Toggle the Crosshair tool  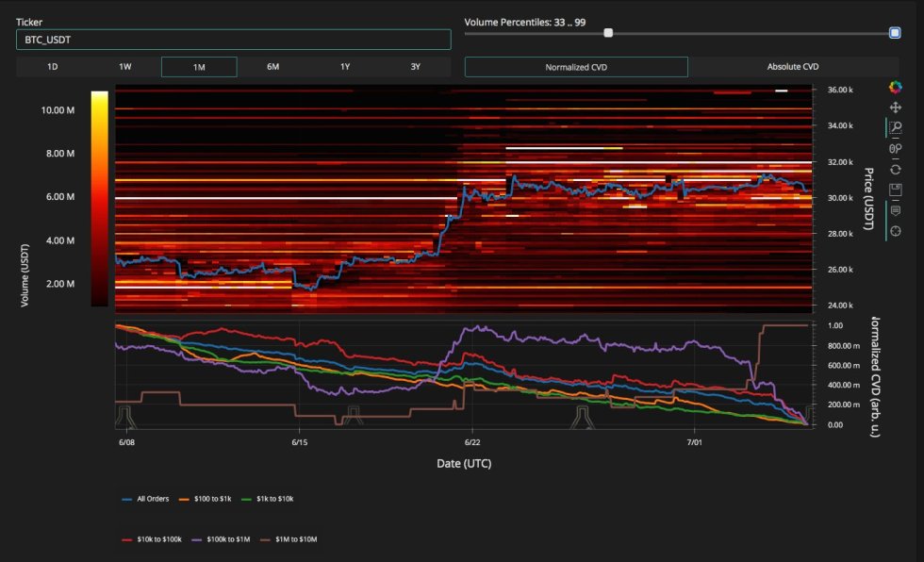click(x=896, y=231)
